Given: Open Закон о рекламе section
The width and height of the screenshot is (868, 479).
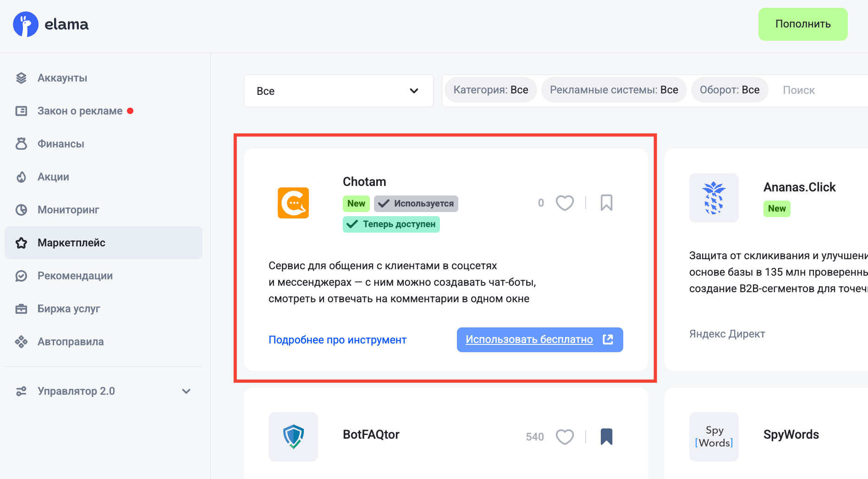Looking at the screenshot, I should (80, 111).
